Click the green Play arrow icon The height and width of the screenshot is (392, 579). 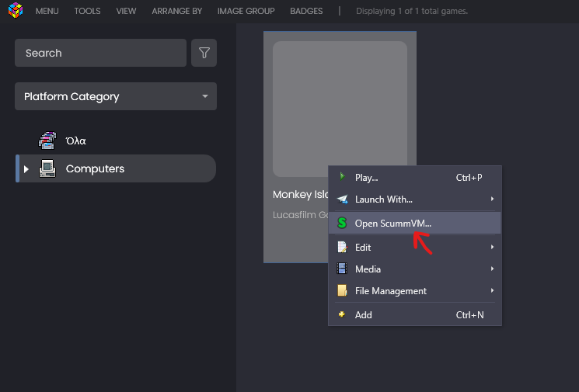(342, 177)
